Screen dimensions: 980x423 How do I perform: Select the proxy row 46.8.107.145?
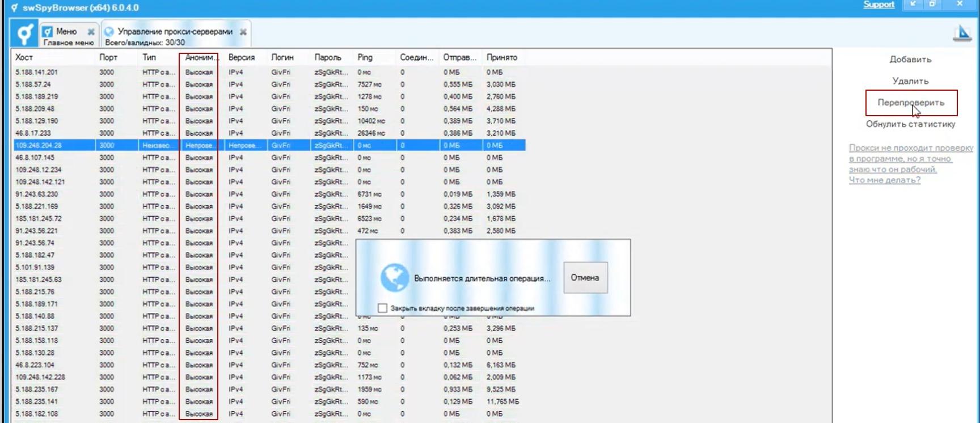pos(269,158)
